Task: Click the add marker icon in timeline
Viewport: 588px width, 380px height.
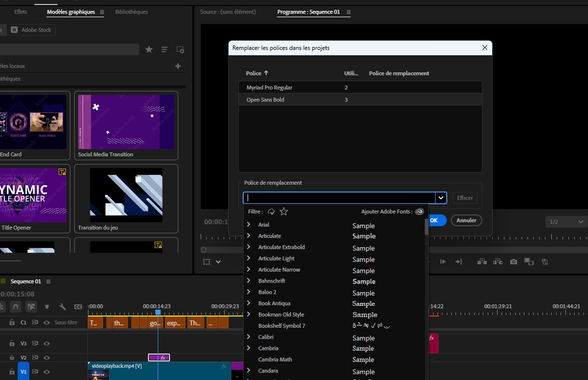Action: pyautogui.click(x=47, y=307)
